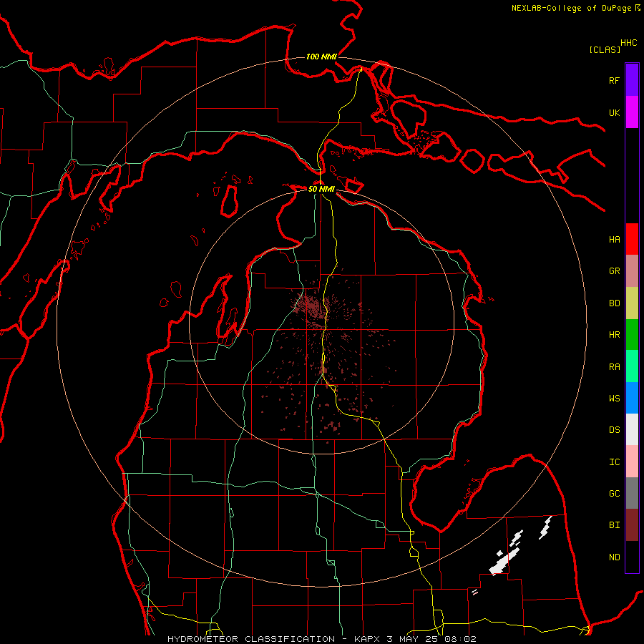Select the red HA legend swatch
Viewport: 644px width, 644px height.
point(632,239)
